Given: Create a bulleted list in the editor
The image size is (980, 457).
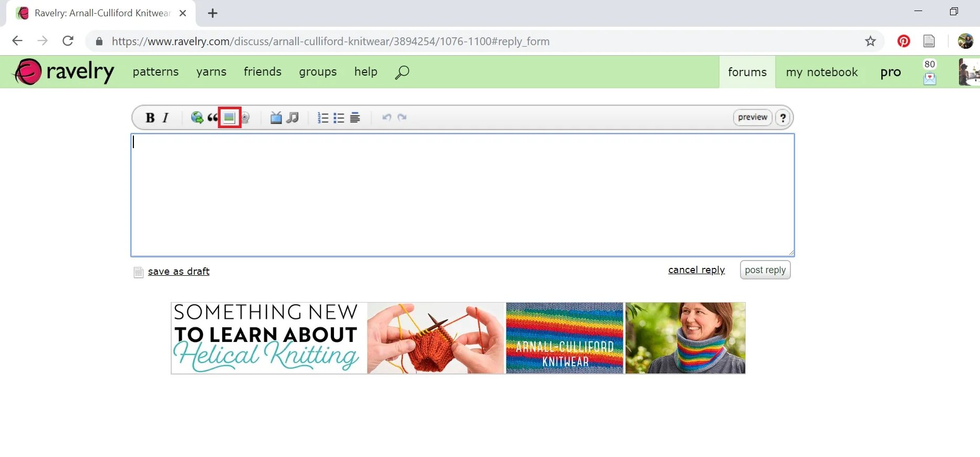Looking at the screenshot, I should [339, 118].
